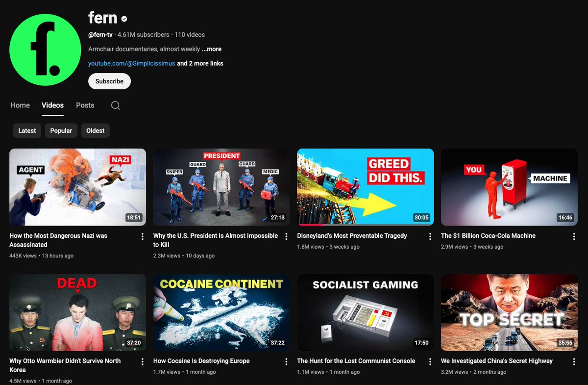
Task: Open options menu for China's Secret Highway video
Action: [574, 361]
